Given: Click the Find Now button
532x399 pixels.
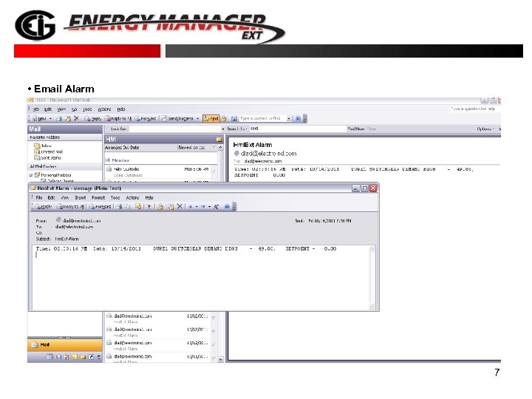Looking at the screenshot, I should click(356, 129).
